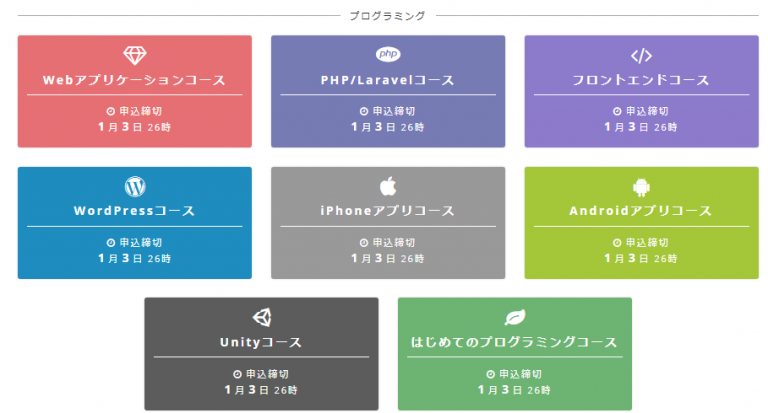Click the clock icon on PHP/Laravelコース card

tap(364, 112)
